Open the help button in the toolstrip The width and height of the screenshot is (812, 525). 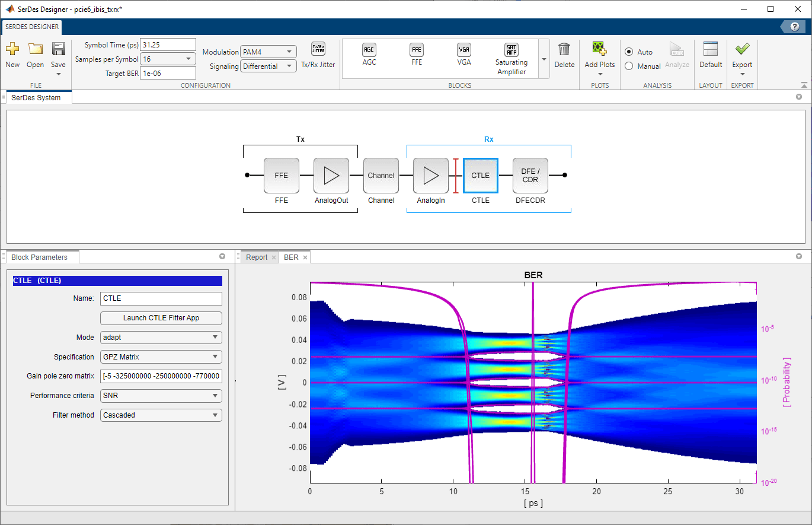[x=794, y=27]
